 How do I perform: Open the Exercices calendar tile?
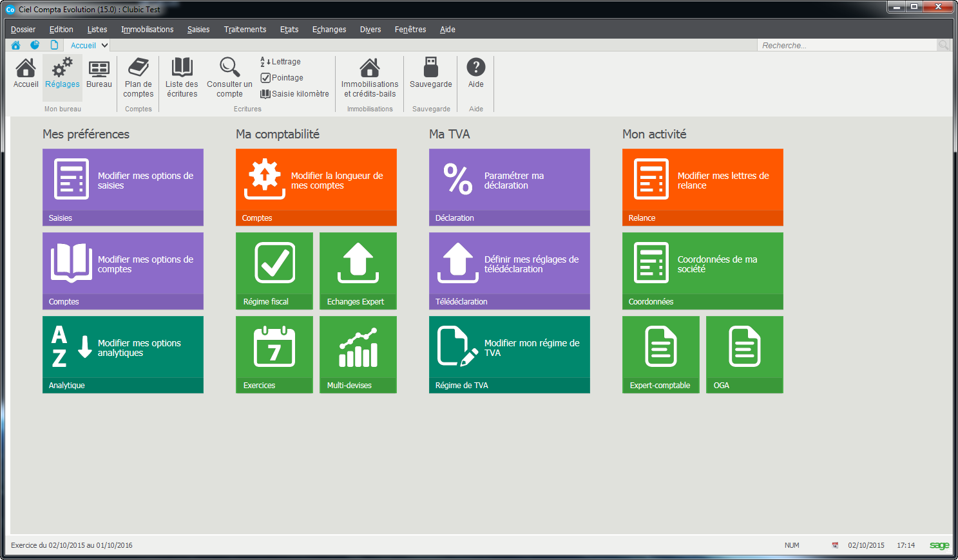[x=274, y=355]
